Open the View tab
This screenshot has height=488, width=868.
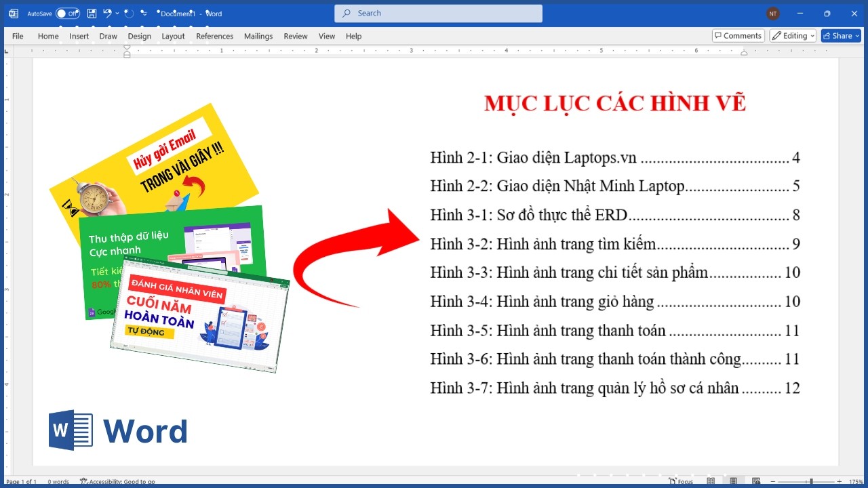327,36
